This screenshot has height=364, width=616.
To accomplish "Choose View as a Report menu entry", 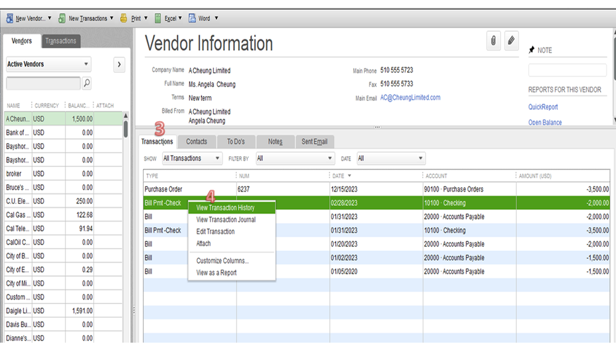I will click(231, 273).
